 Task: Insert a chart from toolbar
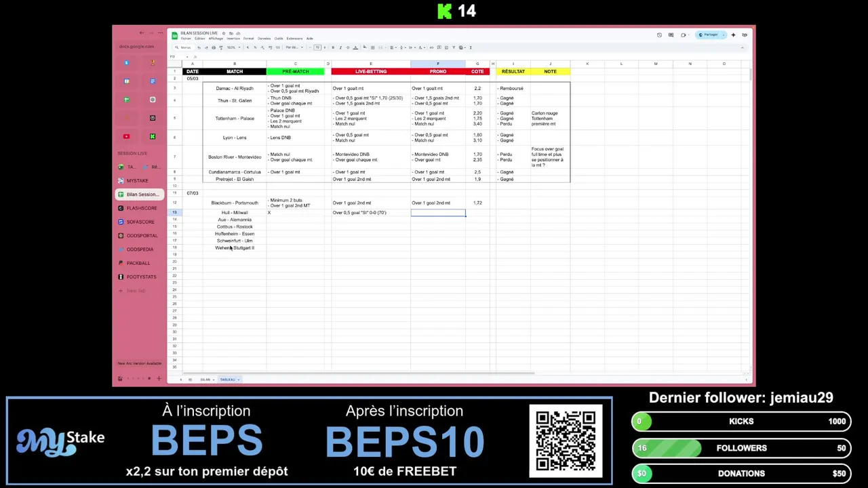(446, 47)
